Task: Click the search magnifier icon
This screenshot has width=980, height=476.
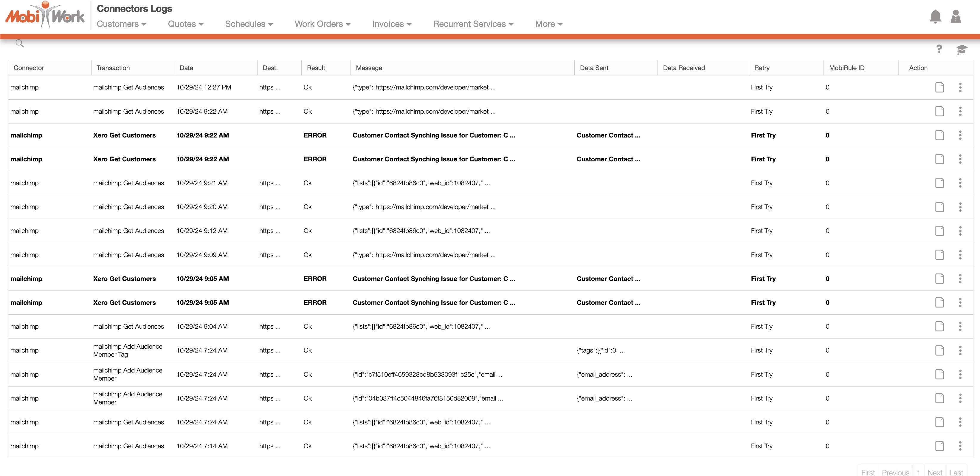Action: point(19,44)
